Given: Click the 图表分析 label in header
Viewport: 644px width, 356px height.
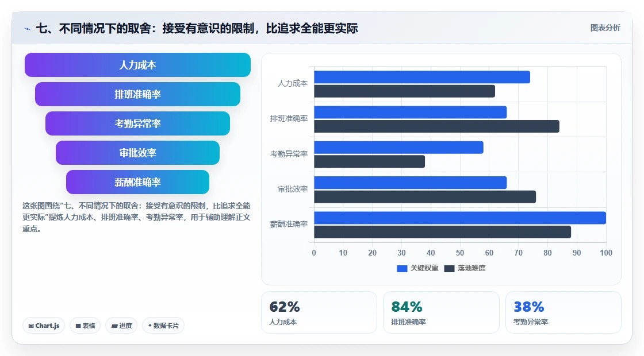Looking at the screenshot, I should pyautogui.click(x=605, y=28).
